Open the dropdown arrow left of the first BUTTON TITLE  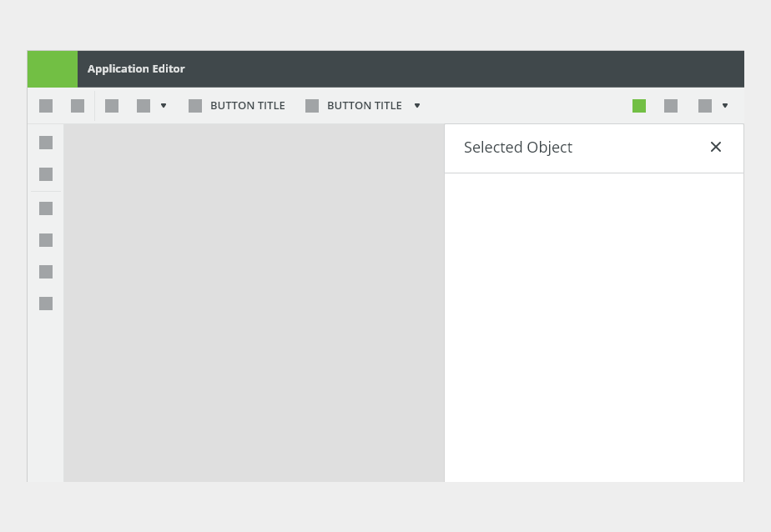pos(164,106)
